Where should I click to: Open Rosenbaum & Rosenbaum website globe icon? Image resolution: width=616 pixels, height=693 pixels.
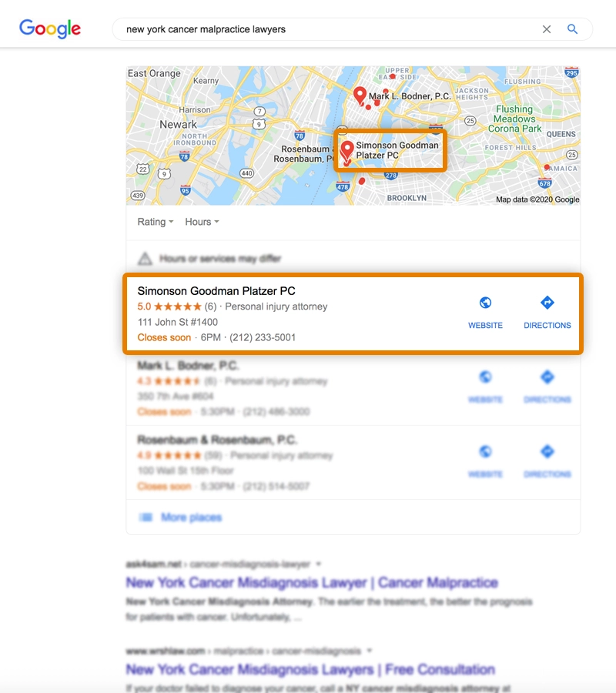click(485, 451)
